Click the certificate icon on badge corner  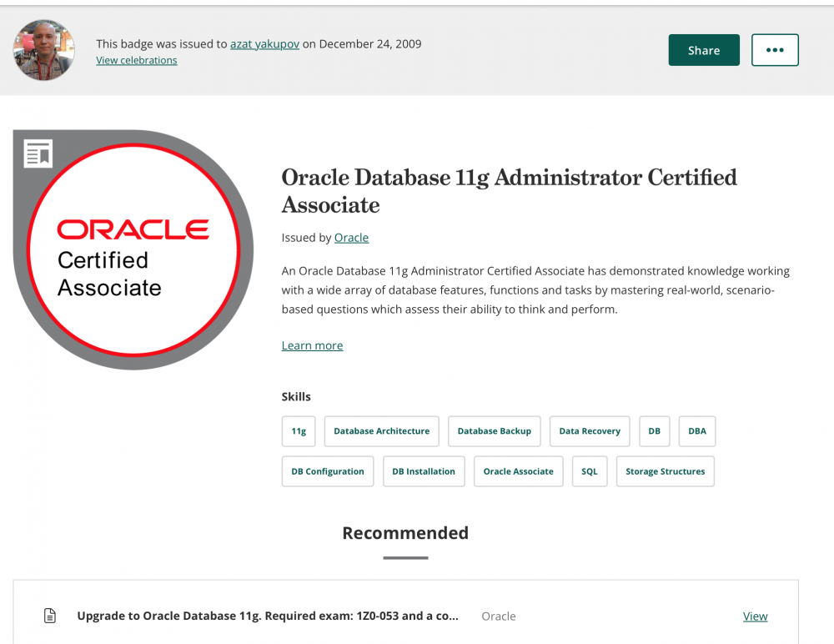point(38,153)
